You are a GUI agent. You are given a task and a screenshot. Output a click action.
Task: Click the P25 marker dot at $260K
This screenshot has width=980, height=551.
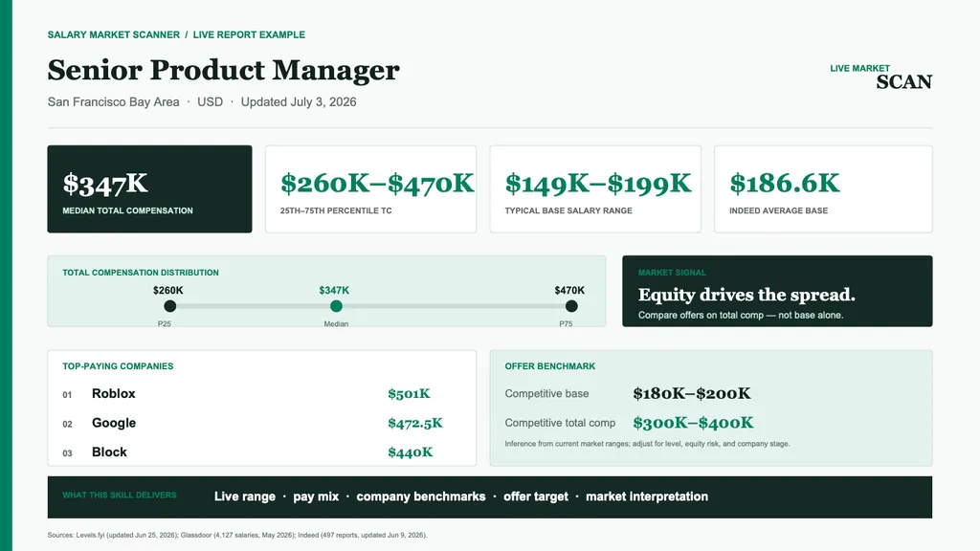point(170,306)
